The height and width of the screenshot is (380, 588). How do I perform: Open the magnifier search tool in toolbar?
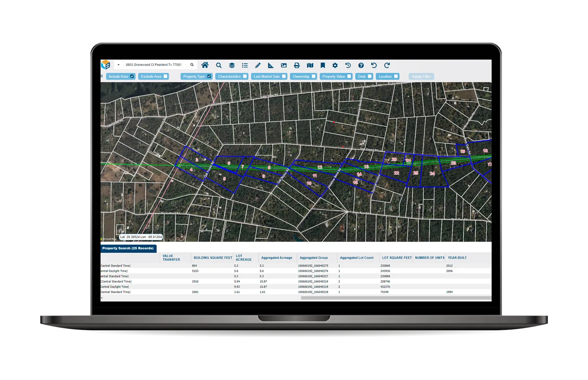click(x=219, y=65)
